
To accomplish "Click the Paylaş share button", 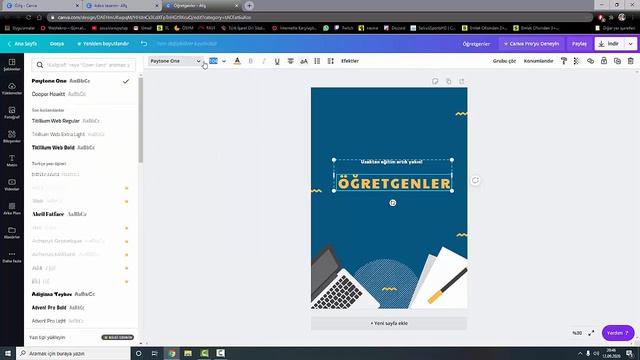I will coord(579,44).
